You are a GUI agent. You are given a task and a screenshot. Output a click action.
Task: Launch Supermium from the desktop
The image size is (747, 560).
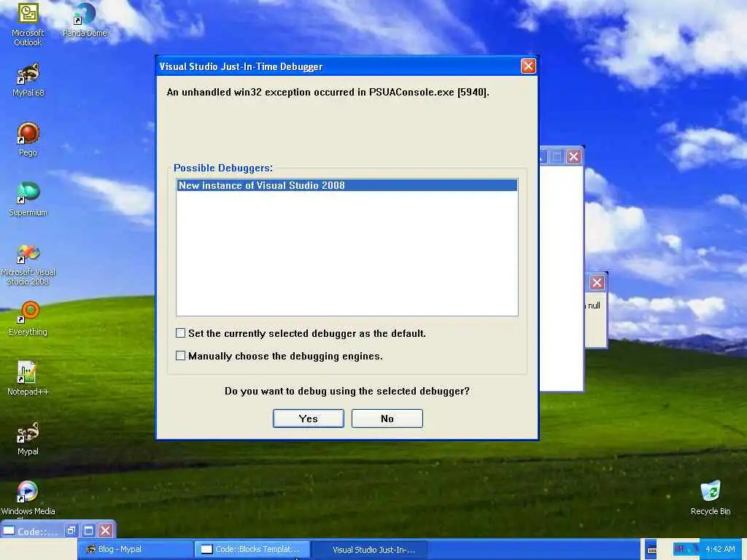click(x=28, y=199)
